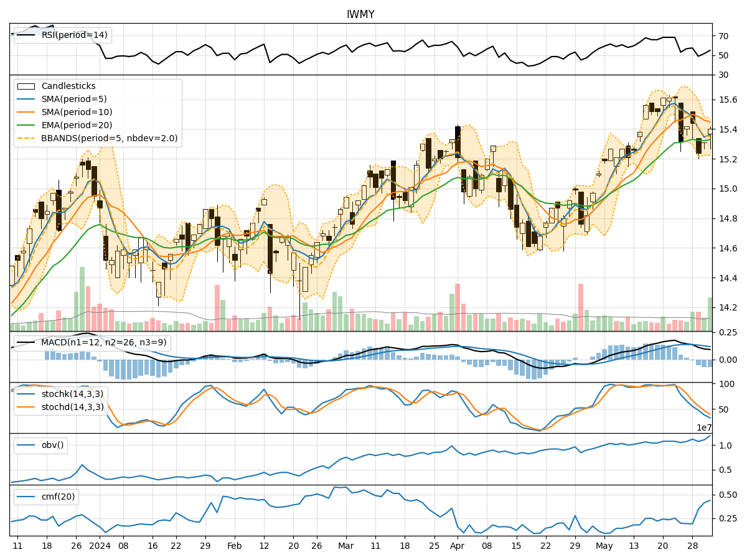This screenshot has height=560, width=747.
Task: Click the Apr label on the date axis
Action: (456, 546)
